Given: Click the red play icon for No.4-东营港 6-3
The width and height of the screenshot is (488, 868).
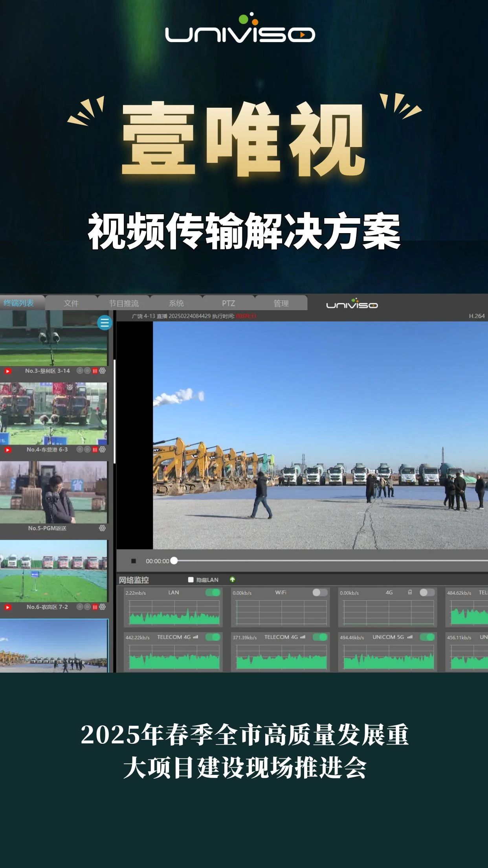Looking at the screenshot, I should pos(8,450).
